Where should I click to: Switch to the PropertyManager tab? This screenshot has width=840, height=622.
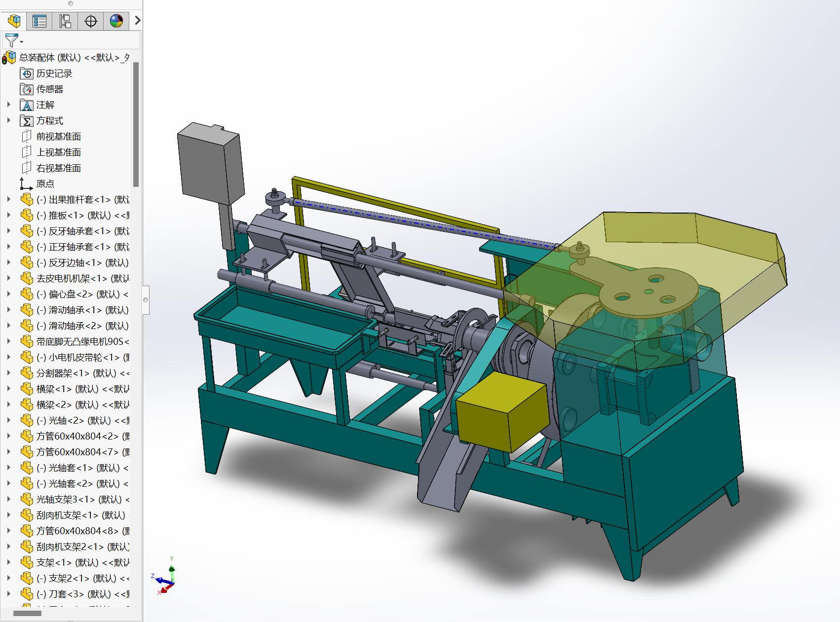(39, 21)
